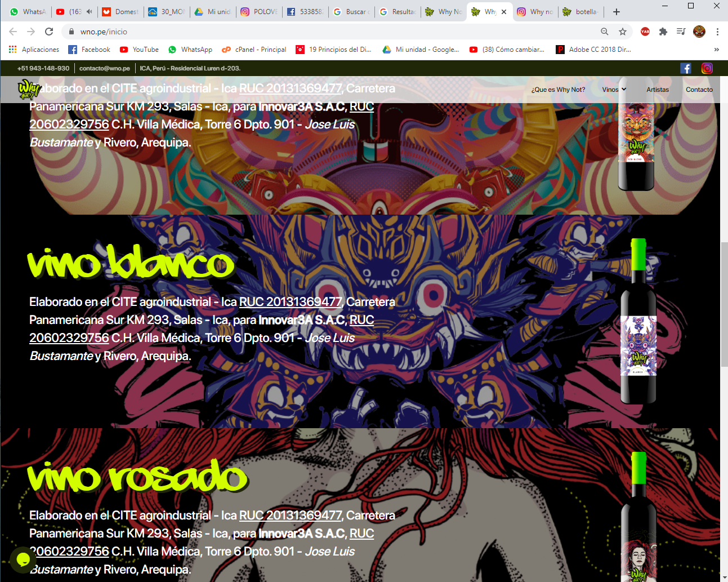Expand the Vinos dropdown menu

(614, 90)
